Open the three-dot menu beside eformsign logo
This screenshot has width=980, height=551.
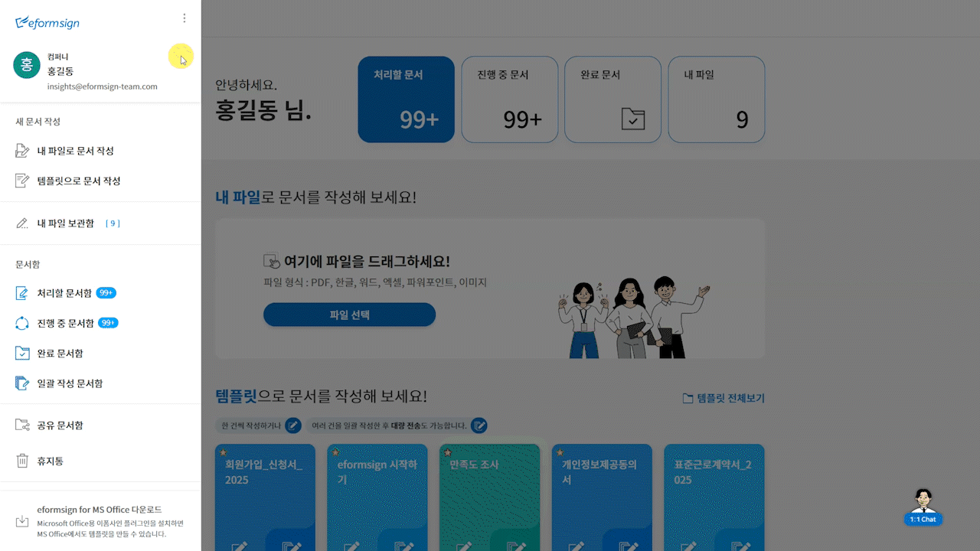click(184, 18)
